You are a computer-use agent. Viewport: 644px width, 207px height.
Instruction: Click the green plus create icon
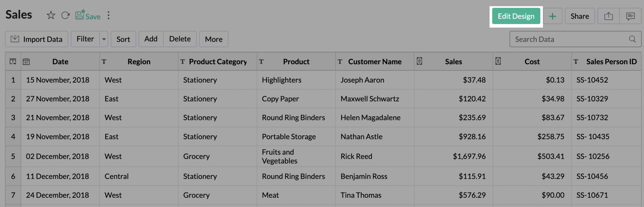(x=553, y=16)
